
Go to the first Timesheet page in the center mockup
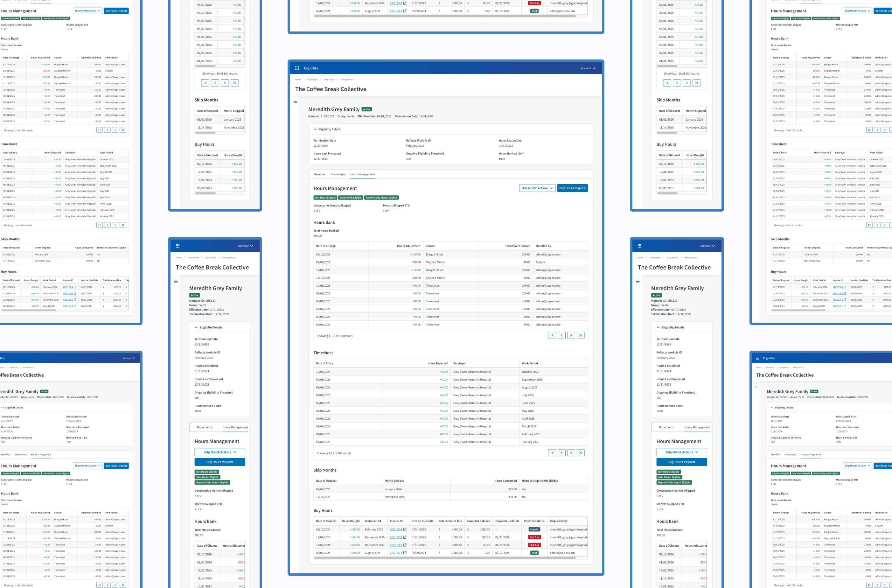(x=552, y=453)
